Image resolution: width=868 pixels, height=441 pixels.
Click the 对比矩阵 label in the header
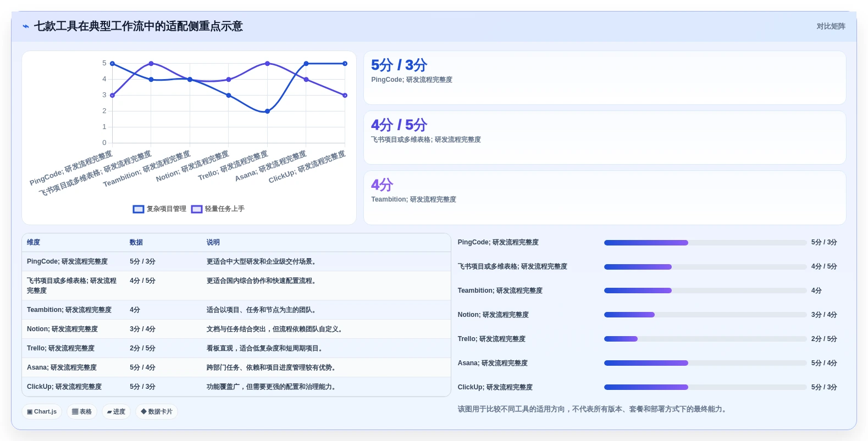pyautogui.click(x=831, y=26)
